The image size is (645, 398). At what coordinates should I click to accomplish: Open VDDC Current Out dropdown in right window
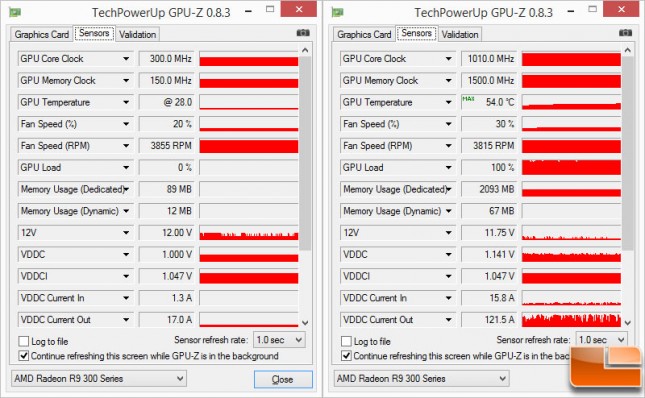[x=448, y=319]
